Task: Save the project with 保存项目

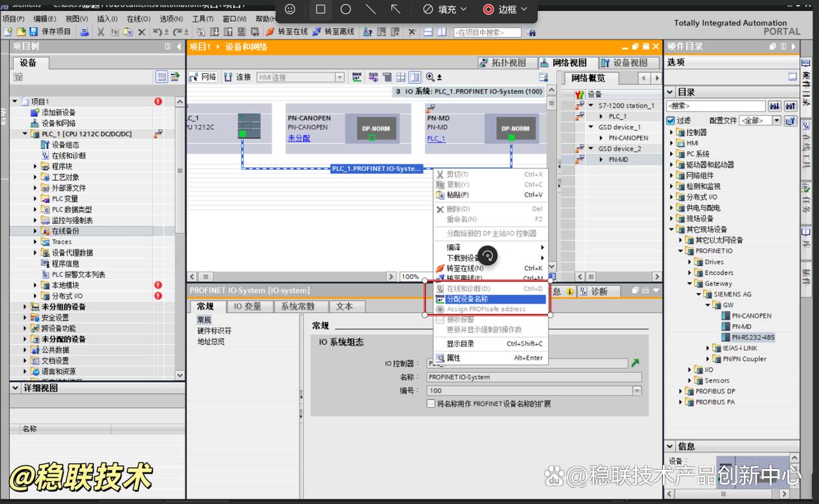Action: pos(50,32)
